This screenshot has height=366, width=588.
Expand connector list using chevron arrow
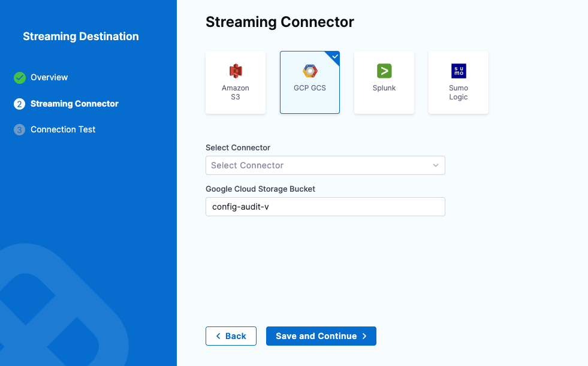(x=436, y=165)
